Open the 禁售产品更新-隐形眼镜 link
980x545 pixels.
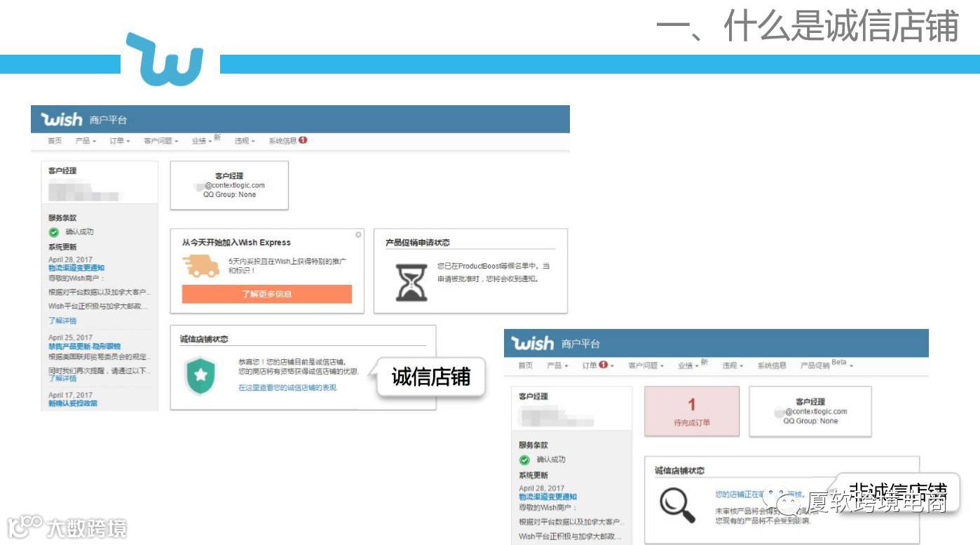click(84, 346)
